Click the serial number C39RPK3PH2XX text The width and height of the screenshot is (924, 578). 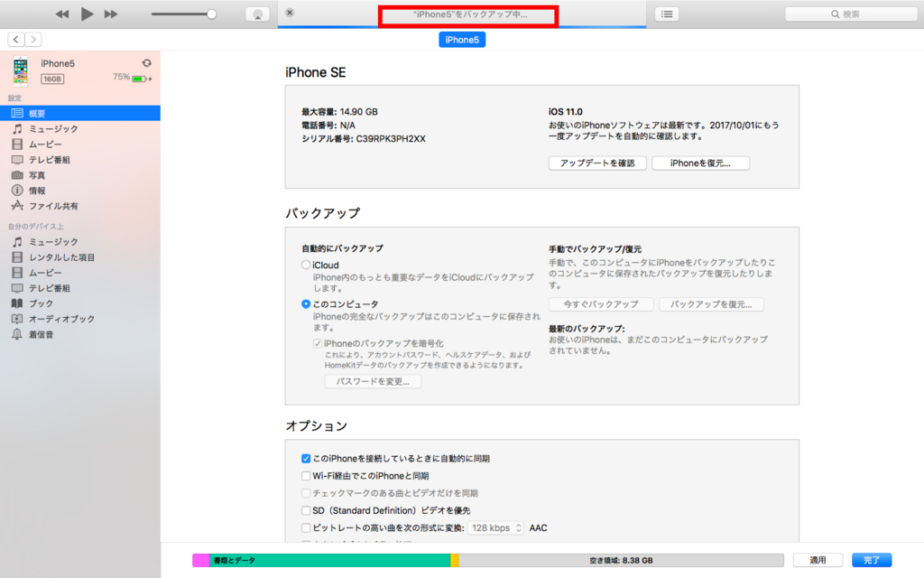(391, 139)
